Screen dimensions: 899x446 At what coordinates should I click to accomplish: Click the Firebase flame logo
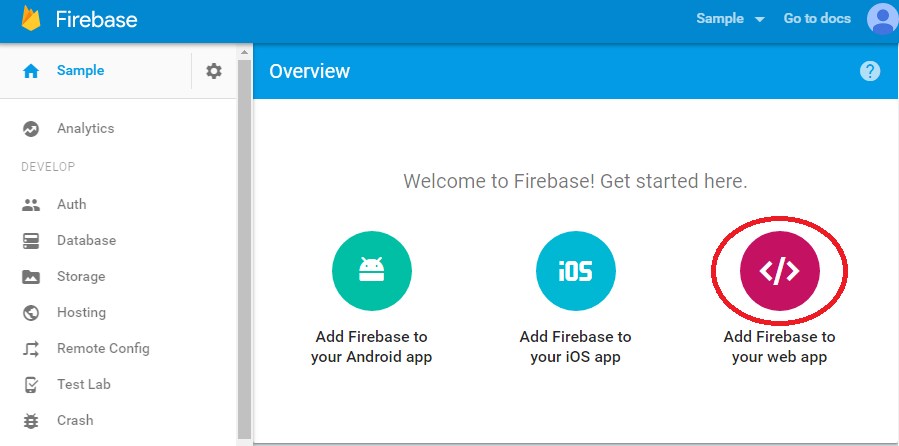[x=31, y=17]
